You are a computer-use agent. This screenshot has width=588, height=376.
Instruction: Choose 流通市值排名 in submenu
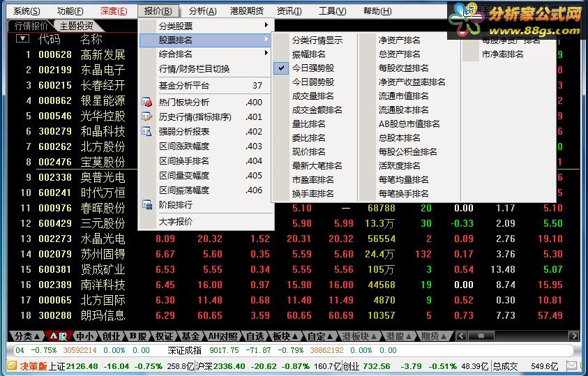(x=403, y=96)
